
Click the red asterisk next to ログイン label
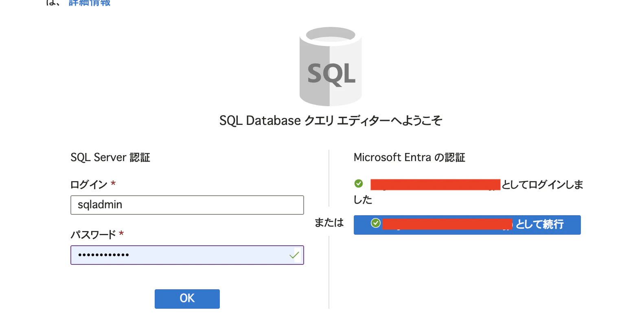pyautogui.click(x=112, y=184)
